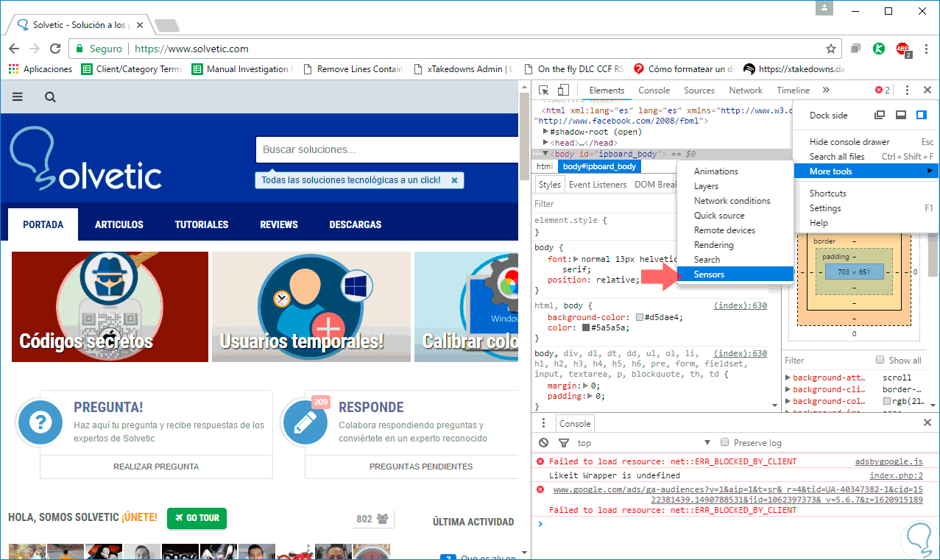
Task: Open the Solvetic hamburger menu
Action: [x=18, y=96]
